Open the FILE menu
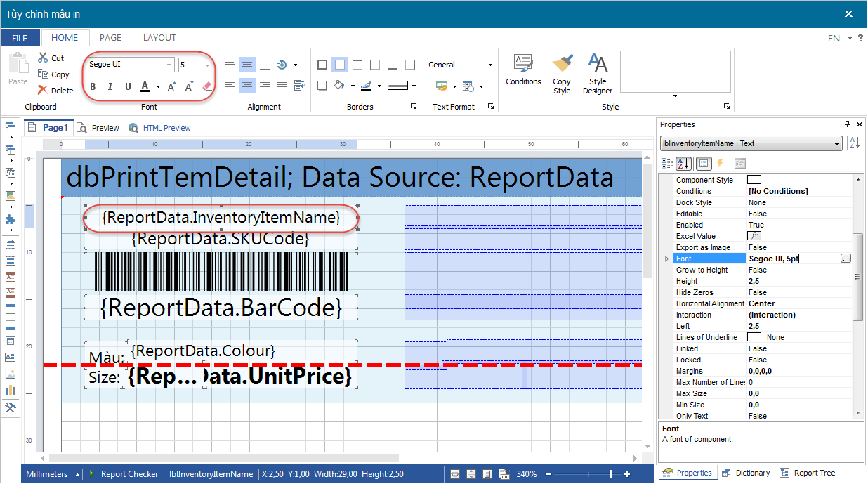This screenshot has height=484, width=868. click(x=20, y=38)
